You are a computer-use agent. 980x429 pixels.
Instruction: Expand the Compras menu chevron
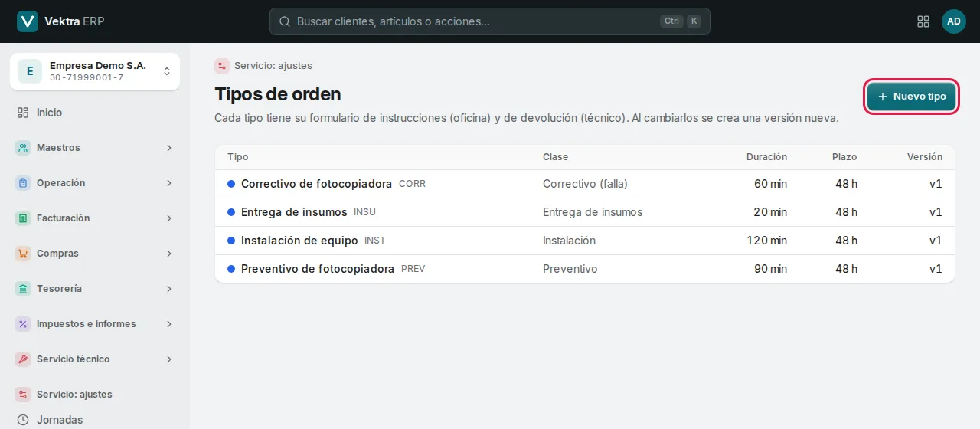click(169, 254)
